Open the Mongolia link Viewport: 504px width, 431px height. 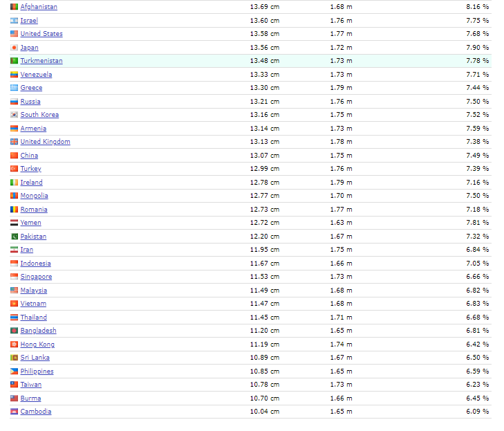pyautogui.click(x=34, y=196)
